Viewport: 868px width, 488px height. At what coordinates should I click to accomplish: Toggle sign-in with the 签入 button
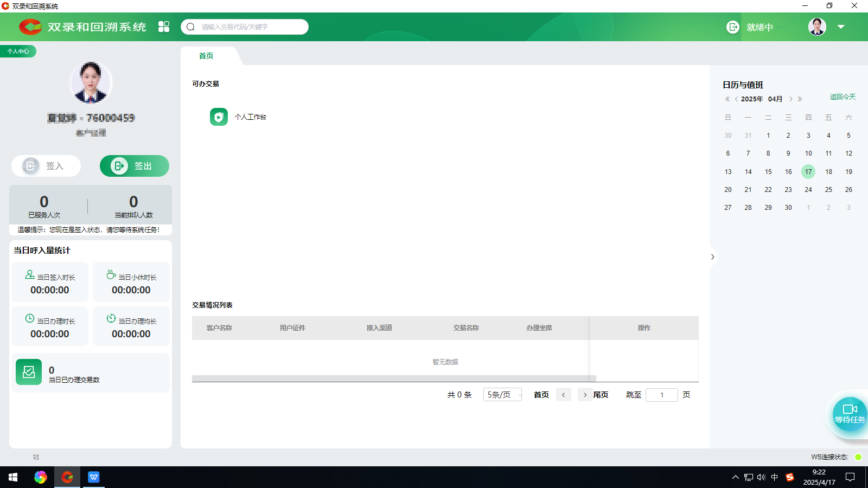[x=46, y=166]
